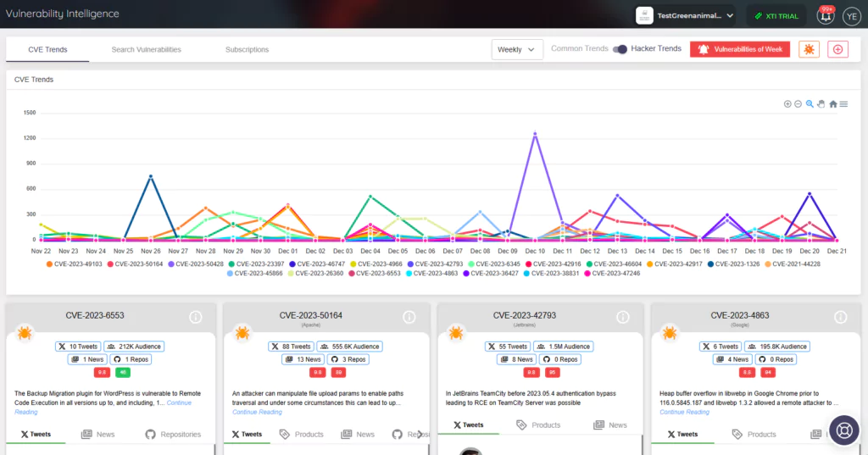Viewport: 868px width, 455px height.
Task: Open the Weekly period dropdown
Action: click(x=517, y=49)
